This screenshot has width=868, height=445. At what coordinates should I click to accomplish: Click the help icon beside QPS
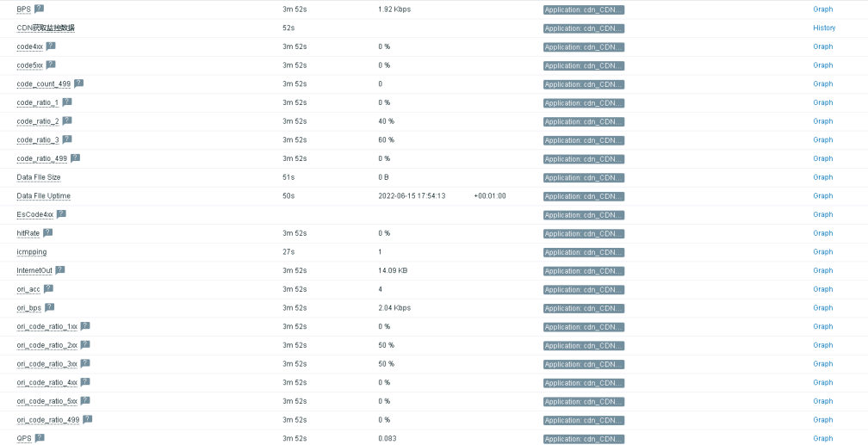(40, 438)
